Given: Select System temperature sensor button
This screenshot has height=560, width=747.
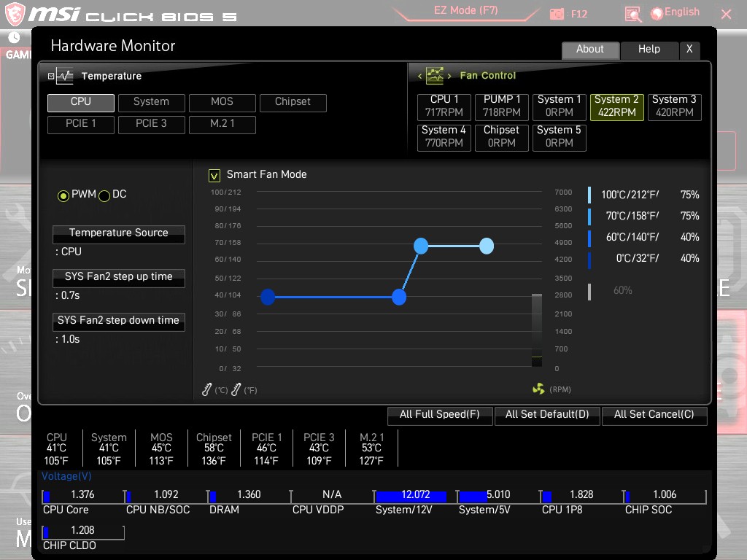Looking at the screenshot, I should pos(152,102).
